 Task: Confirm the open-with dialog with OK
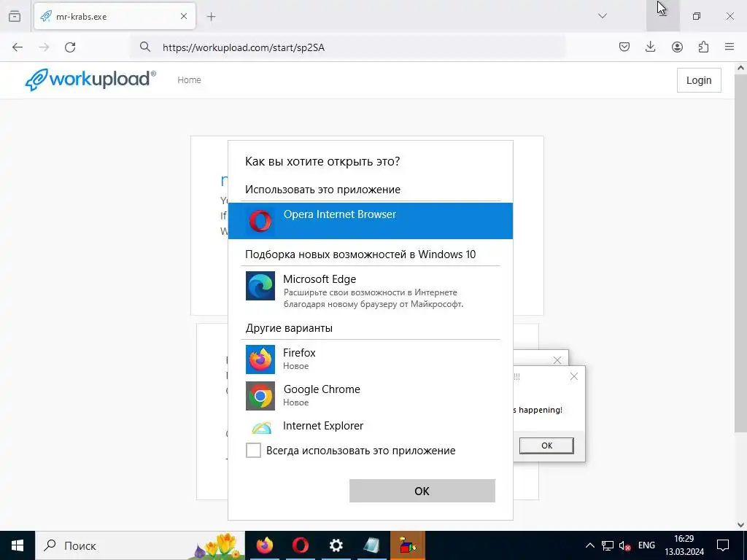422,491
